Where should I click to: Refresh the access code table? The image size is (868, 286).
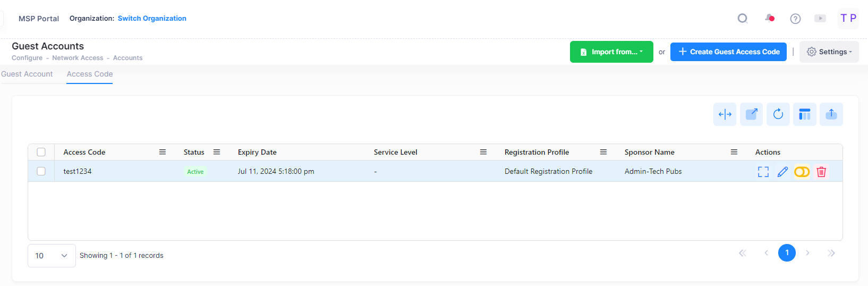778,114
